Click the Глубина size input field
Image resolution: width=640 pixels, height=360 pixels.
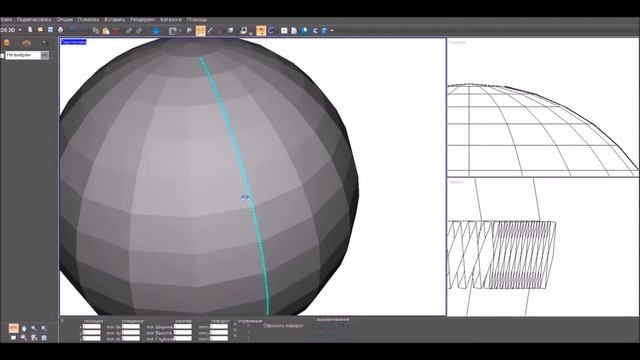pos(183,338)
